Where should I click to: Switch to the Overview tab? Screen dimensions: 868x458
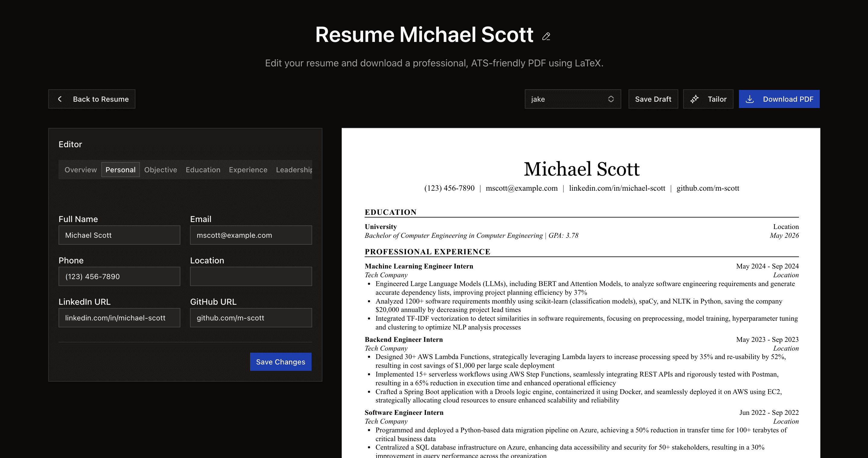pos(80,170)
